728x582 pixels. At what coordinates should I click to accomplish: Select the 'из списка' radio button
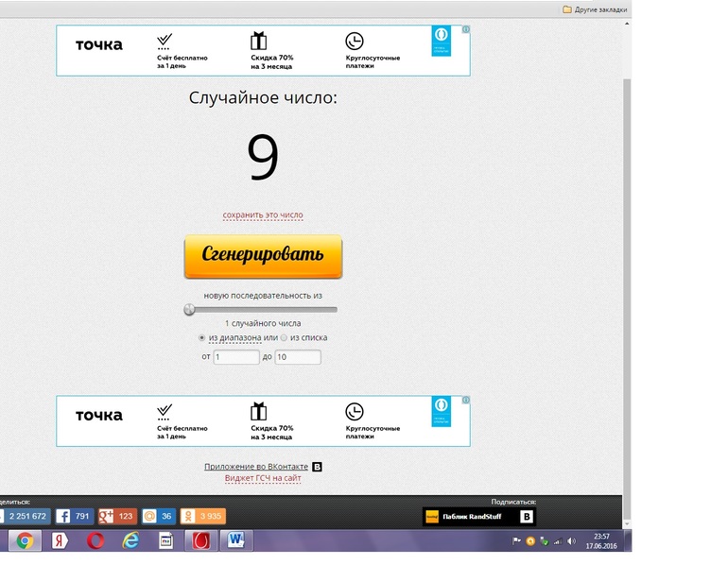click(284, 337)
